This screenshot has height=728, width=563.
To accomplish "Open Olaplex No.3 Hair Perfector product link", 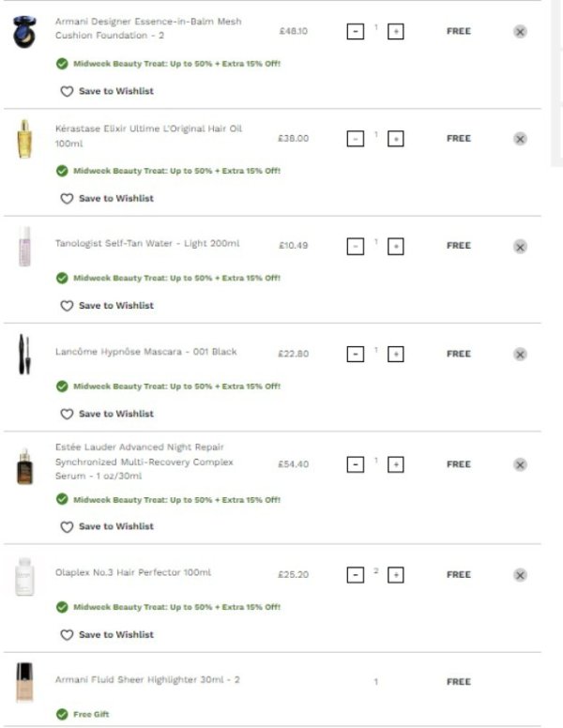I will 133,572.
